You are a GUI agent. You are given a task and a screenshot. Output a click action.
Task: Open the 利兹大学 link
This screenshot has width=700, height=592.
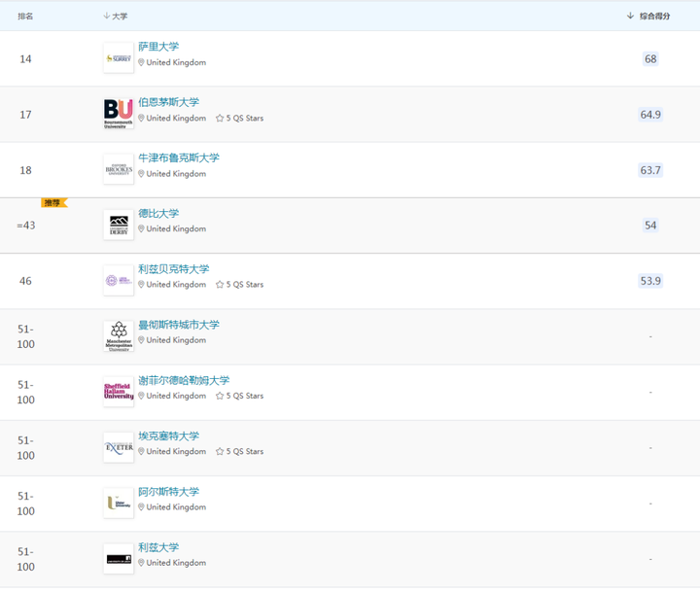coord(158,547)
